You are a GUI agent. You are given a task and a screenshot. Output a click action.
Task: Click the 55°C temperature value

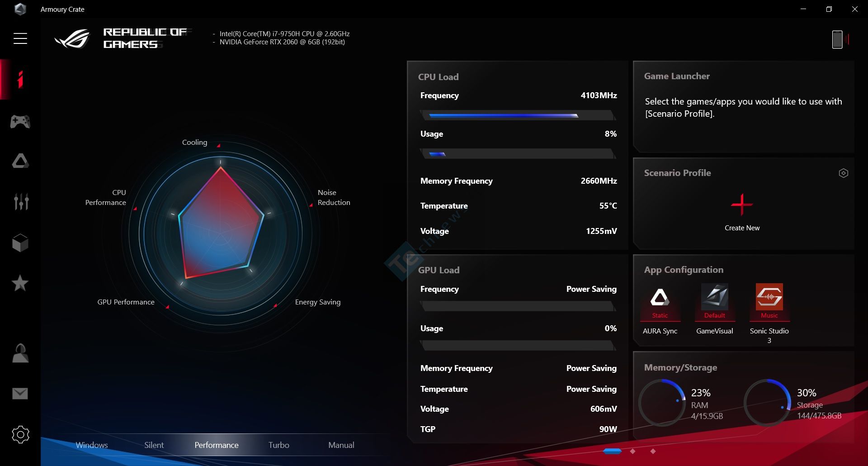tap(608, 206)
